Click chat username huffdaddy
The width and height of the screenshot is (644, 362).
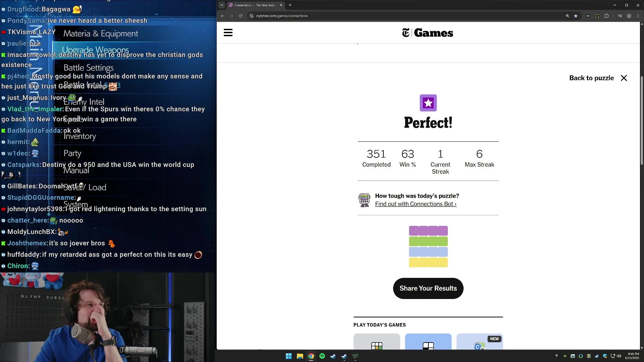[24, 254]
